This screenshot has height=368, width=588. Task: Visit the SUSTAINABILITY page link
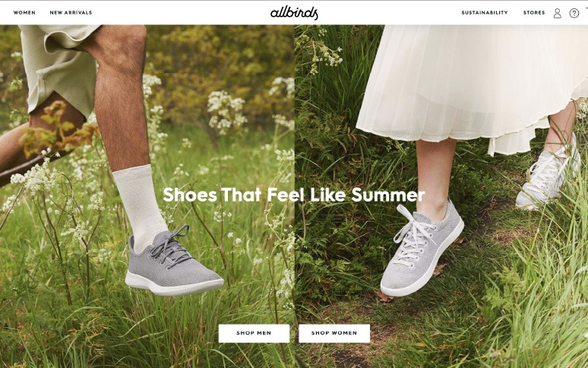click(x=485, y=13)
